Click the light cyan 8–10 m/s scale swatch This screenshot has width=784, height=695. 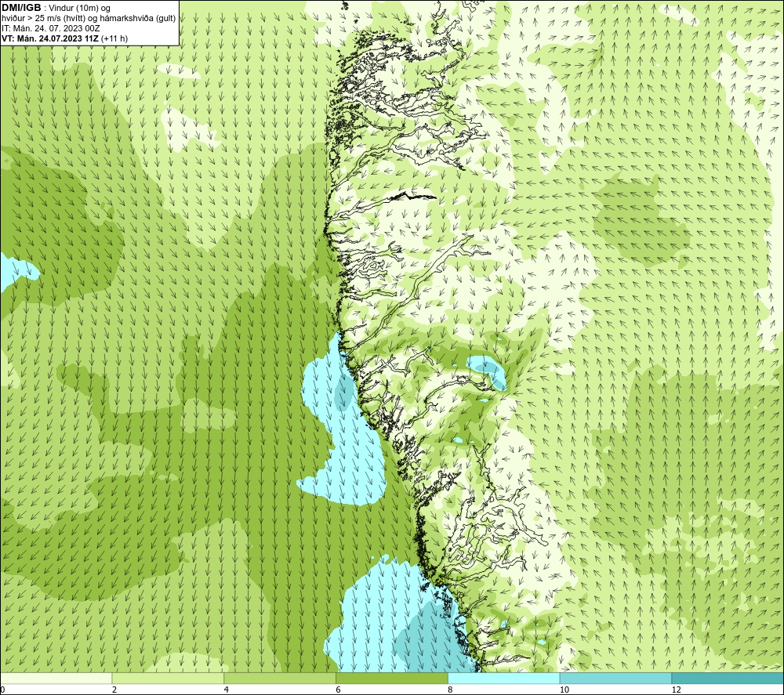(504, 678)
